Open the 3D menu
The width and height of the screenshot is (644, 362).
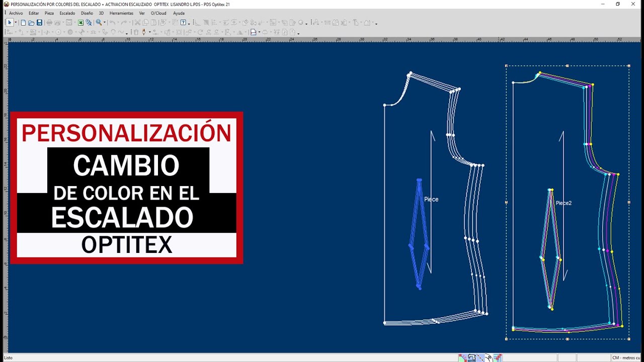click(x=101, y=13)
